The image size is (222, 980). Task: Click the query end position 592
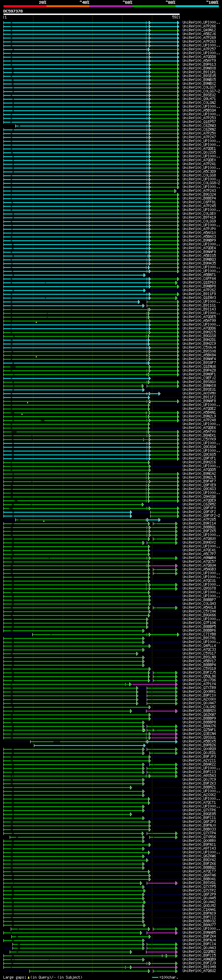pos(175,17)
